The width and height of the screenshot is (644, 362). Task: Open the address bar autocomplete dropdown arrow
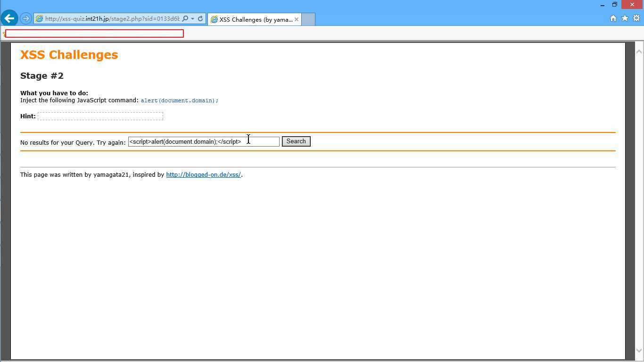point(192,19)
